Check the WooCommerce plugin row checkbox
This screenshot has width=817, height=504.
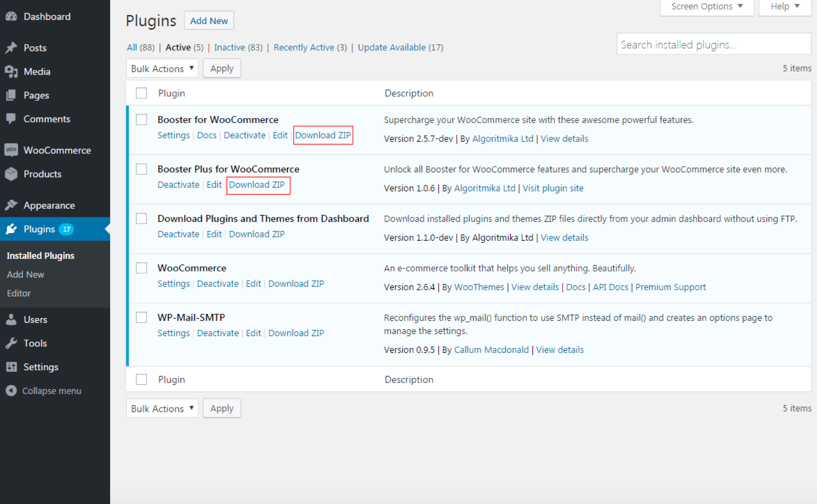(141, 268)
